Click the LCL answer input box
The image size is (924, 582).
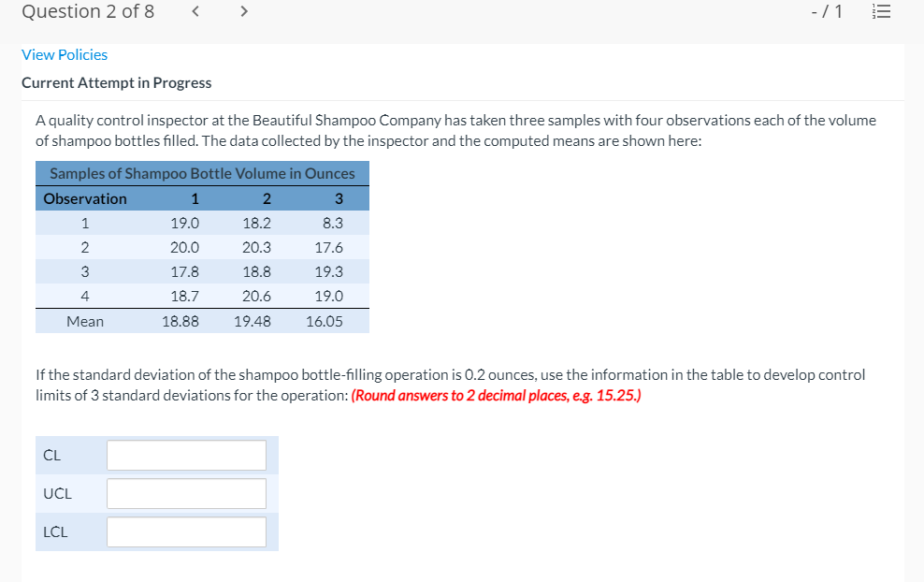[x=185, y=531]
